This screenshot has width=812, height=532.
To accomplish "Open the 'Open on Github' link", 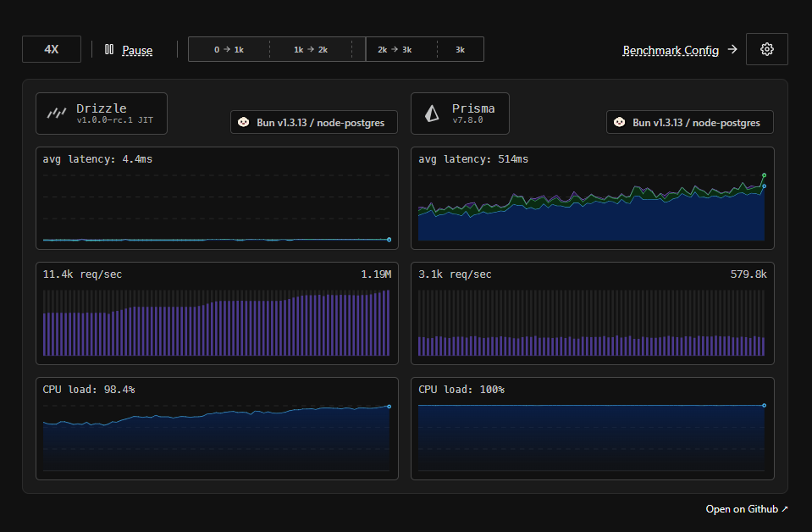I will 747,509.
